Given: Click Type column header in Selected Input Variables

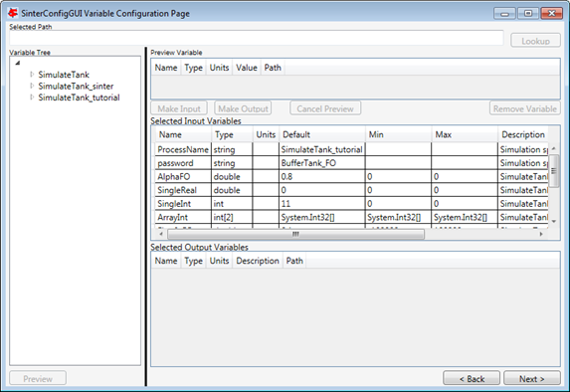Looking at the screenshot, I should pyautogui.click(x=232, y=134).
